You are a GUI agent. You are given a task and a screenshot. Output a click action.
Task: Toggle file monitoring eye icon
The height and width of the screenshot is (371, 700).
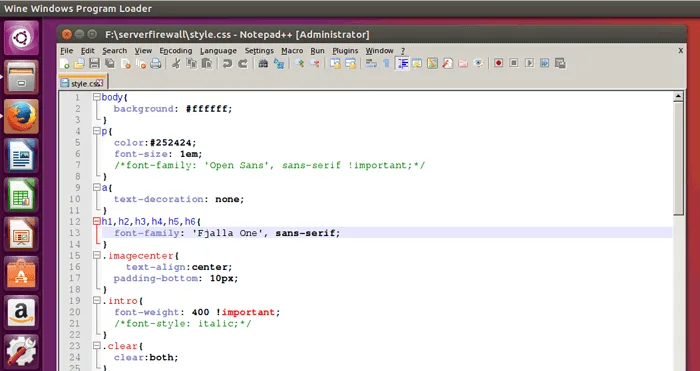pos(479,63)
